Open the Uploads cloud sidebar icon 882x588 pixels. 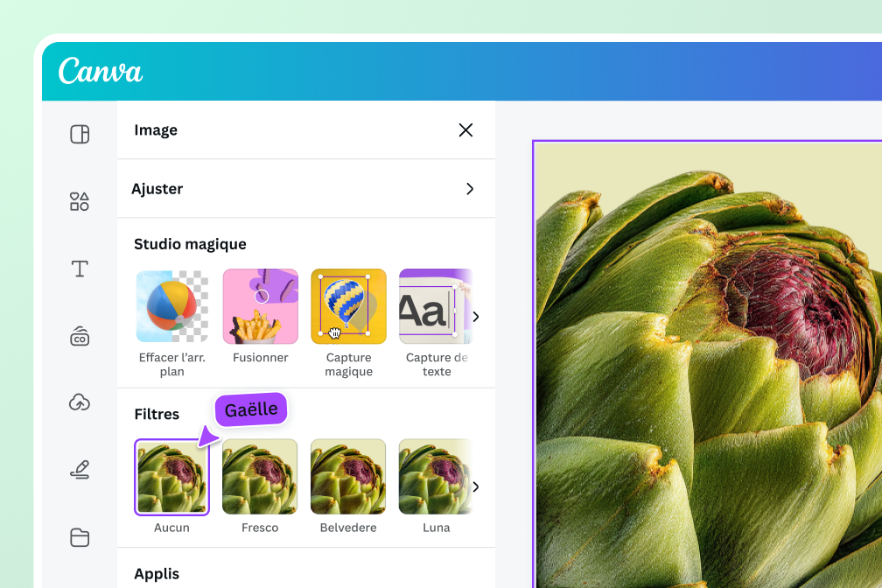80,402
